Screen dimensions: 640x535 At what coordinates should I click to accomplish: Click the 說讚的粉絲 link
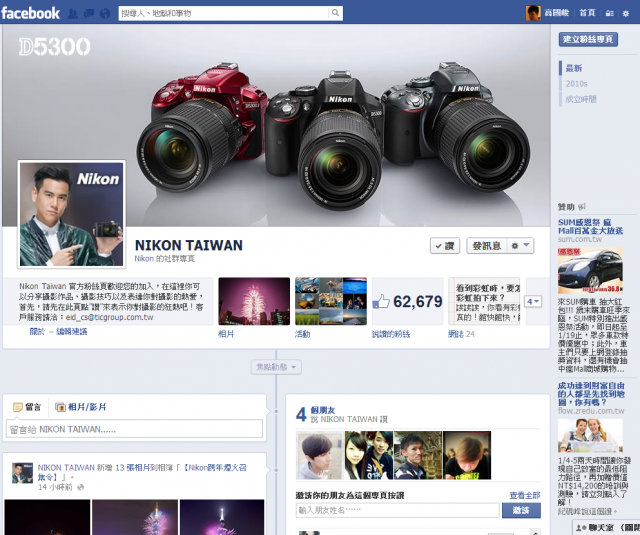point(391,334)
